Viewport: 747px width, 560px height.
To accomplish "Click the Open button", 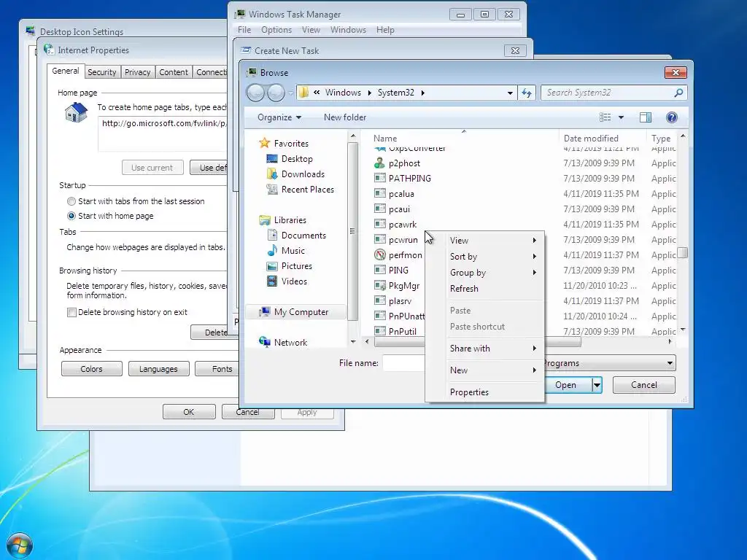I will point(566,385).
